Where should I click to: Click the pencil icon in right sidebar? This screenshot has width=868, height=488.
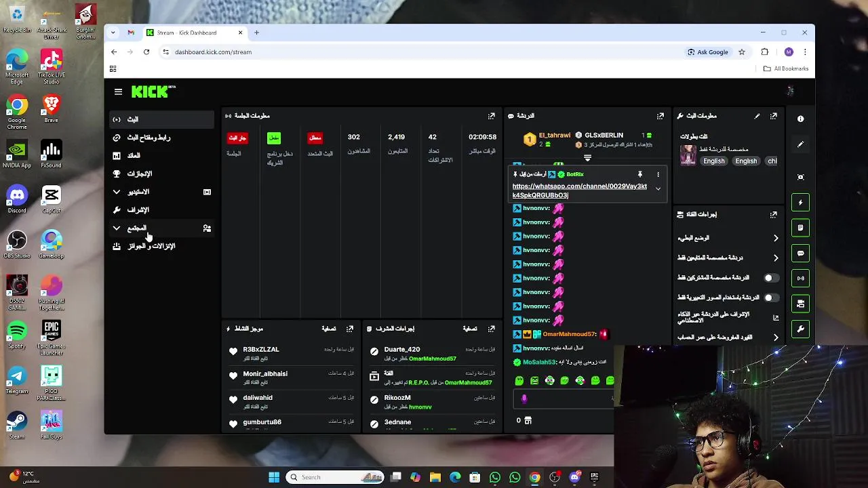(801, 144)
